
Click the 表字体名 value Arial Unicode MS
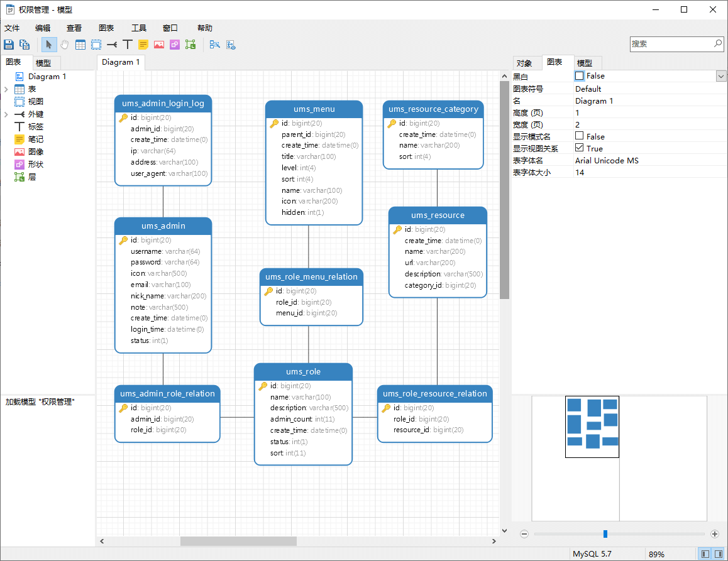(x=607, y=161)
